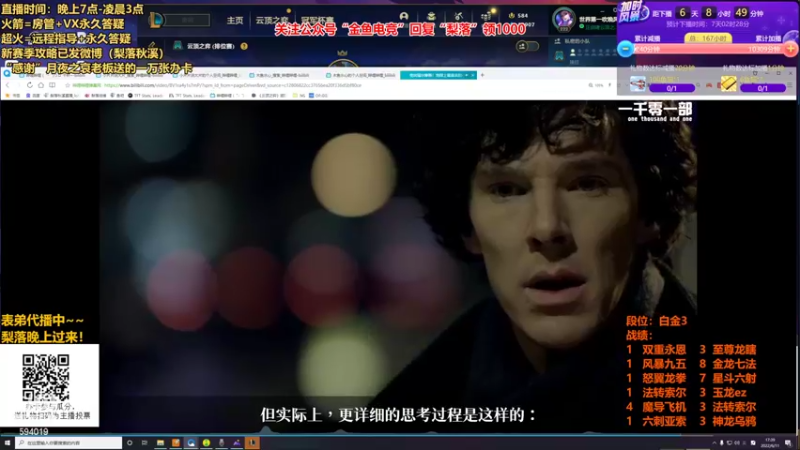Click the yellow help question mark icon
This screenshot has width=800, height=450.
click(244, 46)
